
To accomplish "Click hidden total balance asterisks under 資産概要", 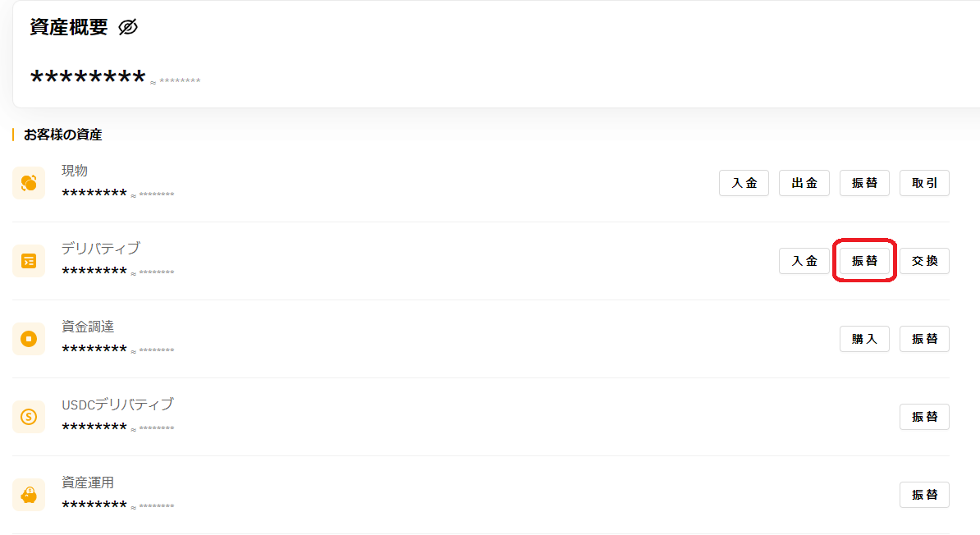I will [88, 77].
